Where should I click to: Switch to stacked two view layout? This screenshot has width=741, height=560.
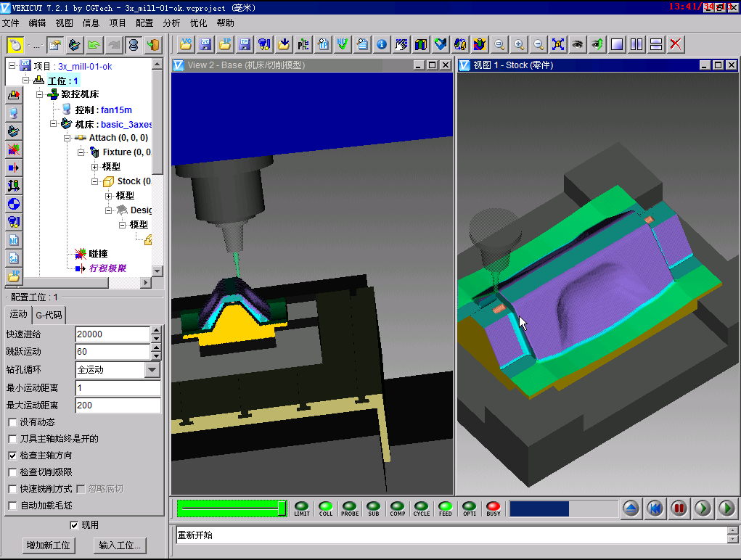pos(656,44)
